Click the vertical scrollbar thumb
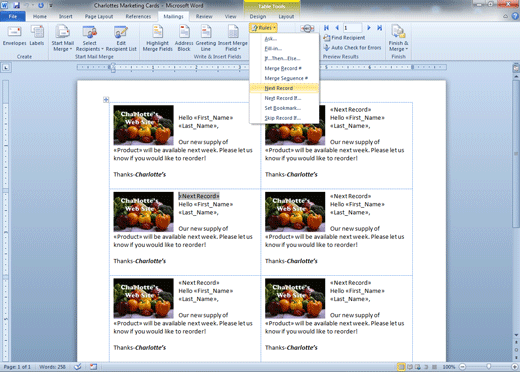The width and height of the screenshot is (520, 372). point(515,153)
